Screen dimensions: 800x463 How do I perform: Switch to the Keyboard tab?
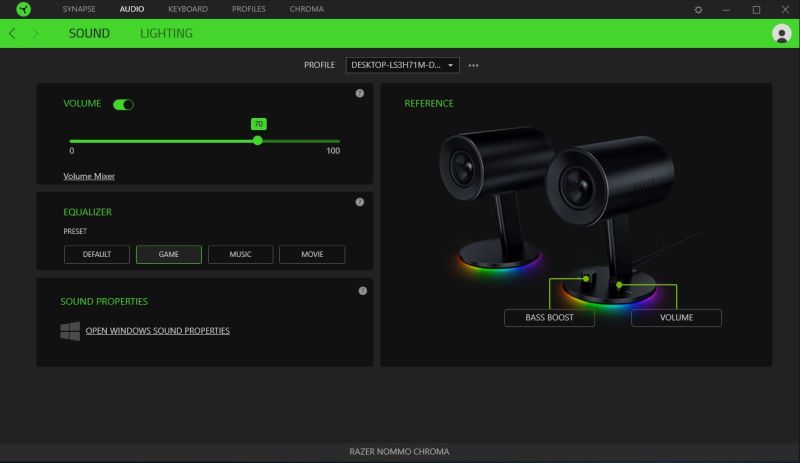coord(188,9)
